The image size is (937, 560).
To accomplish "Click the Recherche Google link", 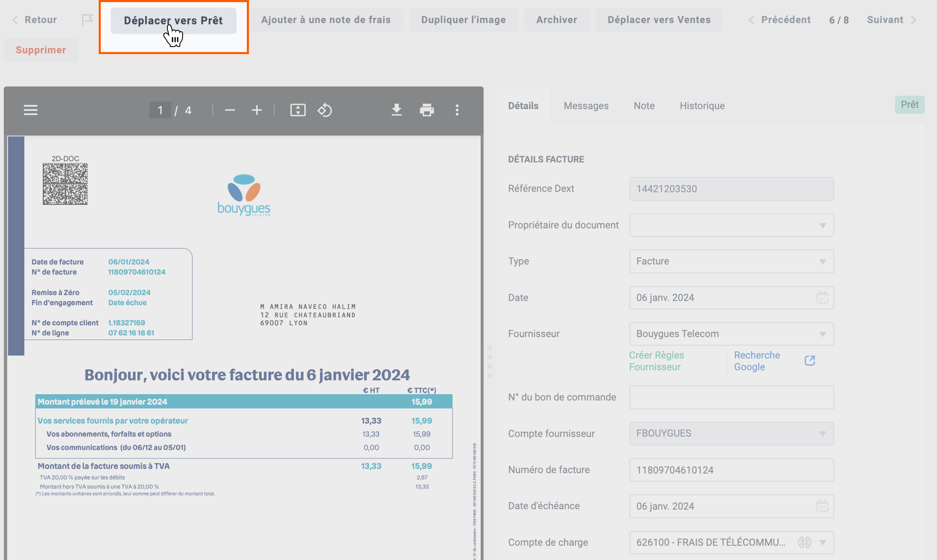I will click(x=757, y=361).
